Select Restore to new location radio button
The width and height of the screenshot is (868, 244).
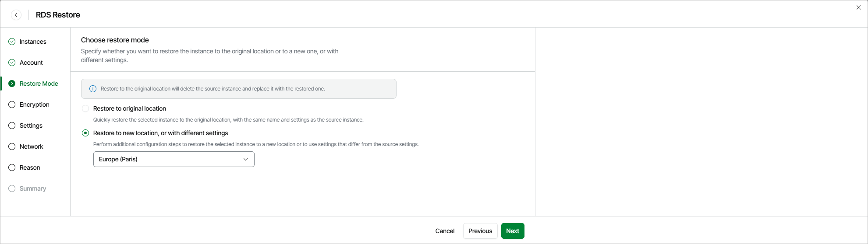[85, 133]
